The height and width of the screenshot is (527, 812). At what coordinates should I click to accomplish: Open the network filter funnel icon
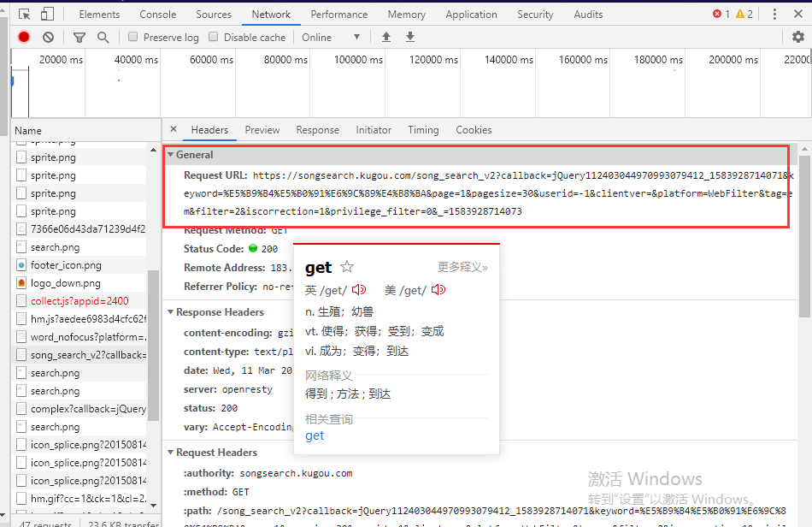pyautogui.click(x=79, y=38)
